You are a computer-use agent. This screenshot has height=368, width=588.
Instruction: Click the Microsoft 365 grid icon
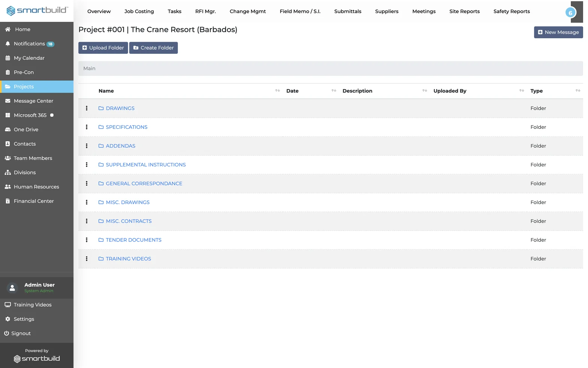[x=7, y=115]
